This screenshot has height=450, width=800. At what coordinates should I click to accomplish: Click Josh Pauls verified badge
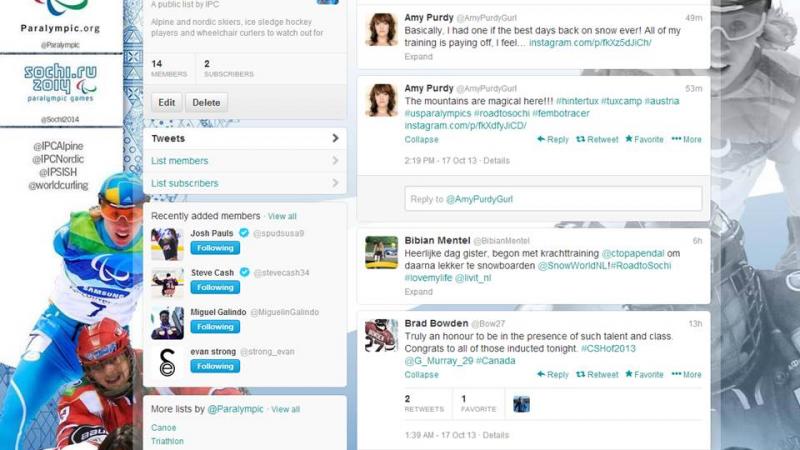coord(244,233)
